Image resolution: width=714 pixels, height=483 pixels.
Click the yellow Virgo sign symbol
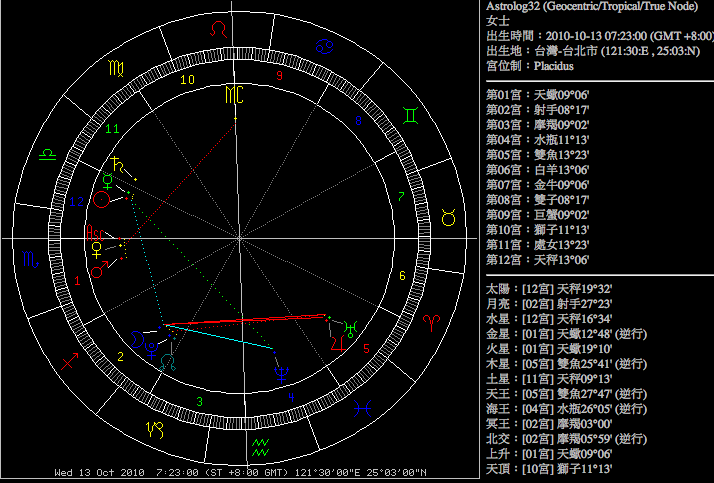[x=112, y=72]
